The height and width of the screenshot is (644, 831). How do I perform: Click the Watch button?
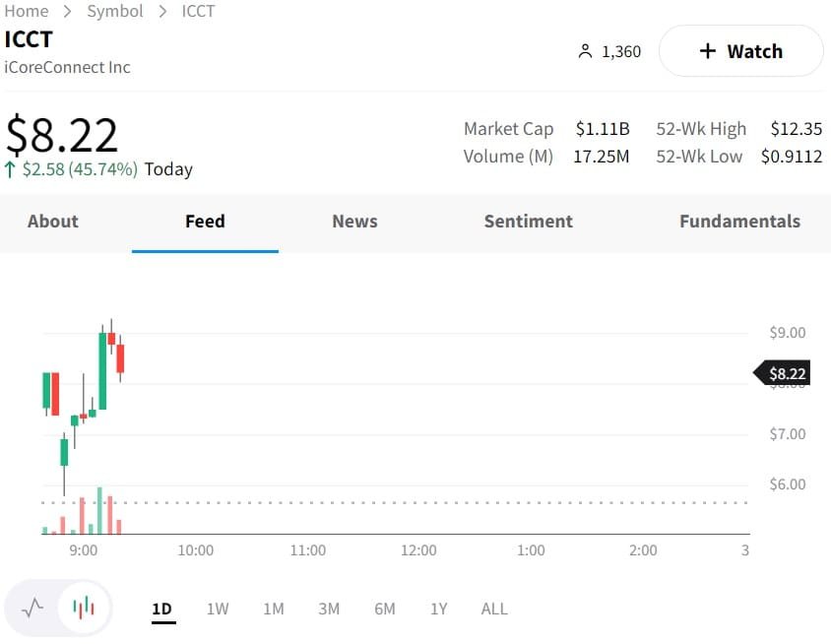[x=740, y=51]
